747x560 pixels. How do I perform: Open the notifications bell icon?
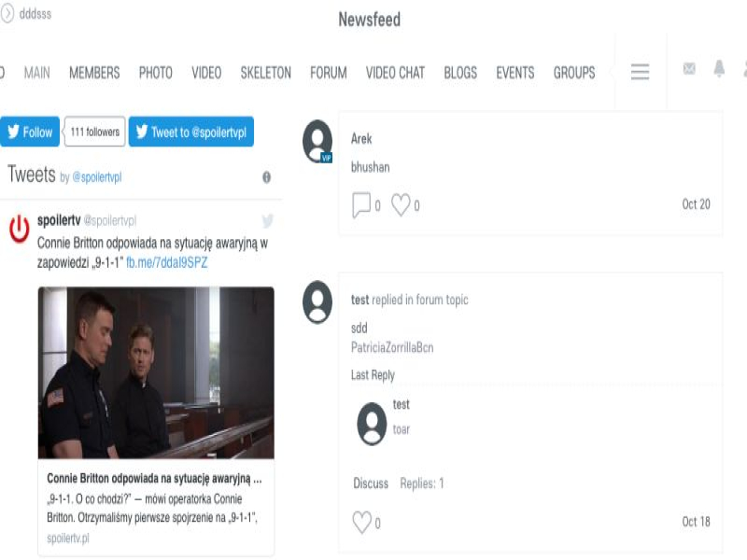[719, 69]
